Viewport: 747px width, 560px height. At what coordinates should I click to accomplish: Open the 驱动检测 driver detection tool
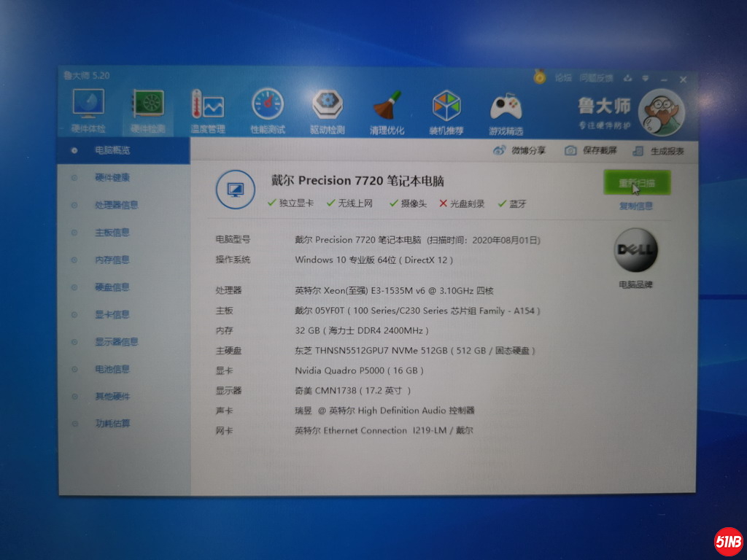[x=328, y=111]
